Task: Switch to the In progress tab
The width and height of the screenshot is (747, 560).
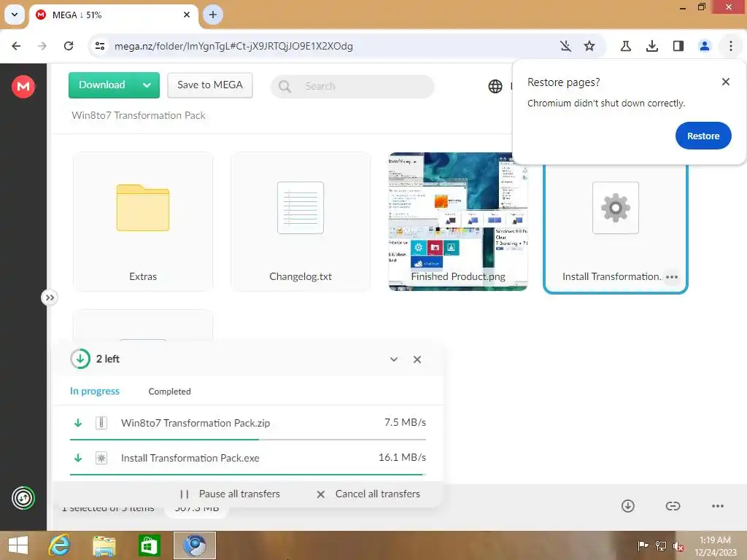Action: click(95, 392)
